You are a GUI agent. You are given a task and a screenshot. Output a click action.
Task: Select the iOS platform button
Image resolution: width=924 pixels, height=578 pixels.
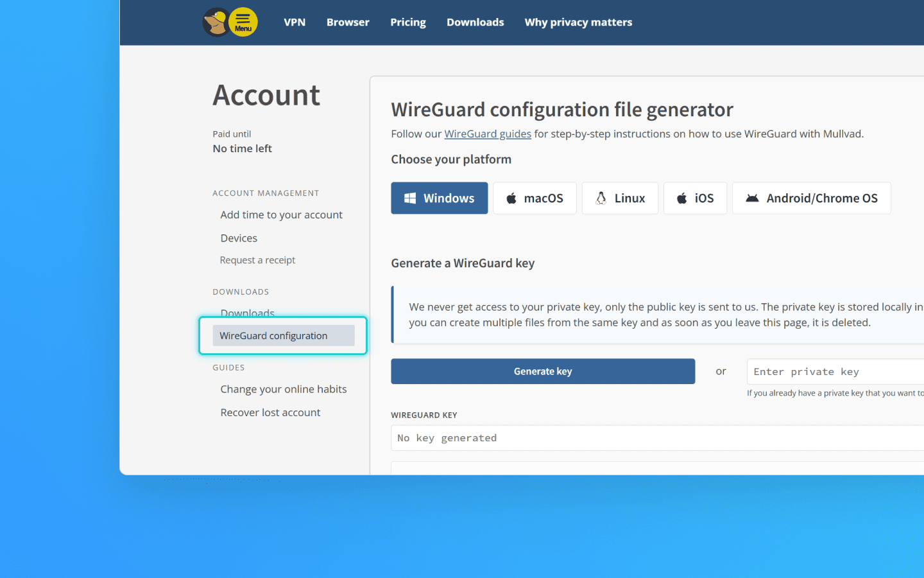point(695,198)
